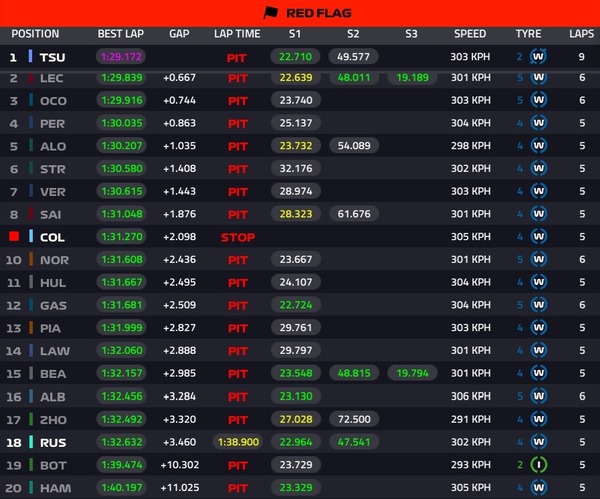The width and height of the screenshot is (600, 499).
Task: Click RUS's lap time 1:38.900
Action: click(x=238, y=442)
